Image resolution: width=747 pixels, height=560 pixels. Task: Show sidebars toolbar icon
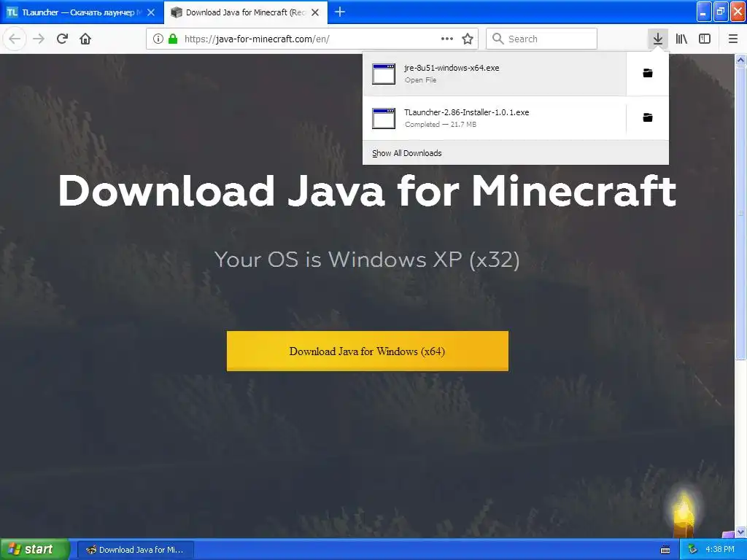click(705, 39)
